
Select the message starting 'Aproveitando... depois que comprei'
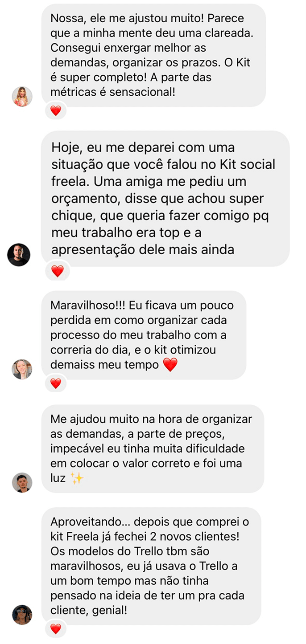click(151, 566)
